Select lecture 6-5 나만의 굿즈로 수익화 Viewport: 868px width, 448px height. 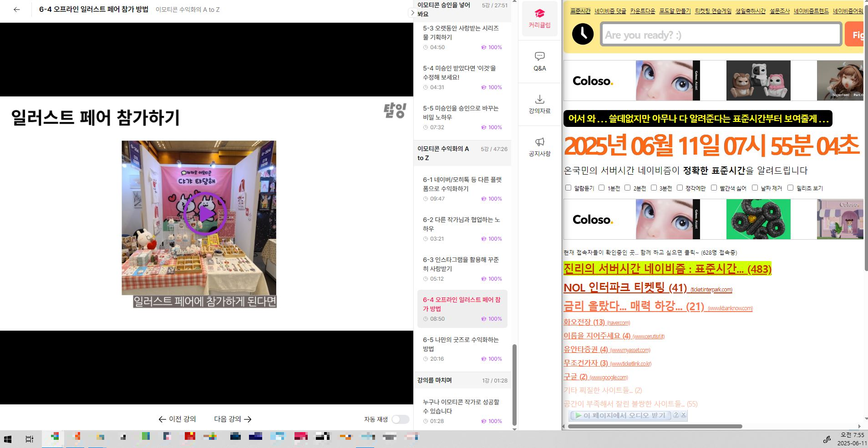tap(462, 349)
